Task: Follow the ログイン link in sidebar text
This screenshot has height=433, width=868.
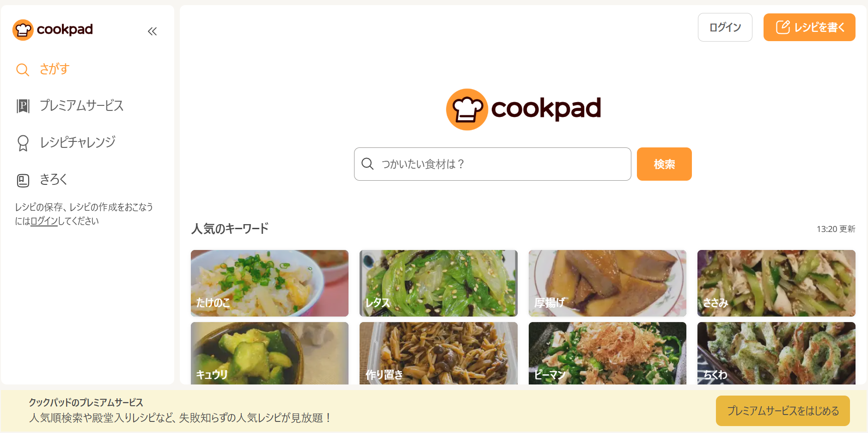Action: tap(44, 221)
